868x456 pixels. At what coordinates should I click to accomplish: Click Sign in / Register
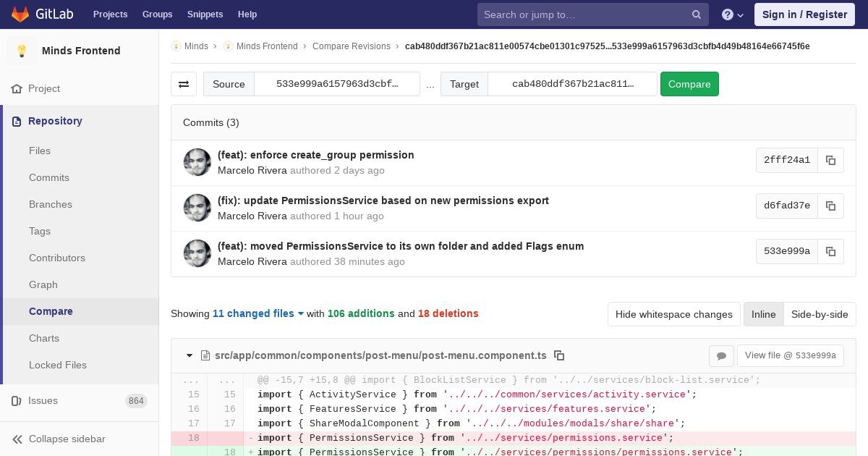(x=804, y=14)
